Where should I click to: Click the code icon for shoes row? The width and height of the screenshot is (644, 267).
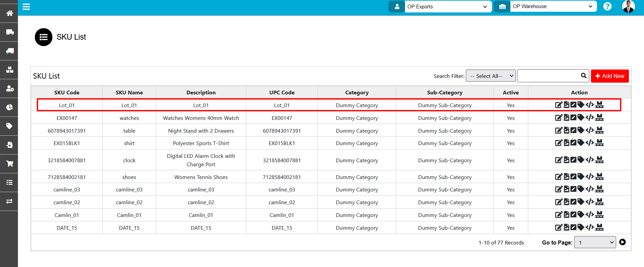590,177
